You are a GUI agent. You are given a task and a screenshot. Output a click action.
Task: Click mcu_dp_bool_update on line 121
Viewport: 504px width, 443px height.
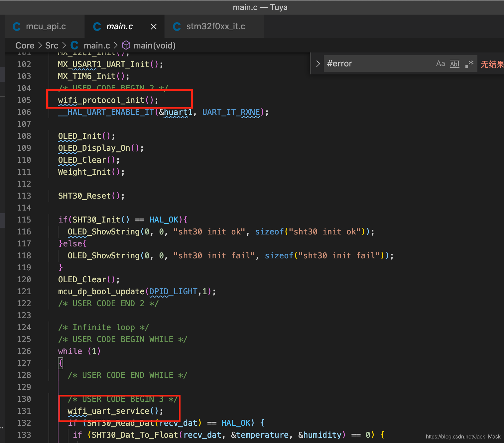(101, 291)
